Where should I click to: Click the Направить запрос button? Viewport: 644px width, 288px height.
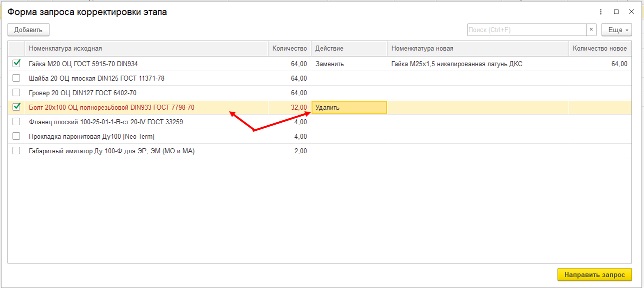click(594, 275)
